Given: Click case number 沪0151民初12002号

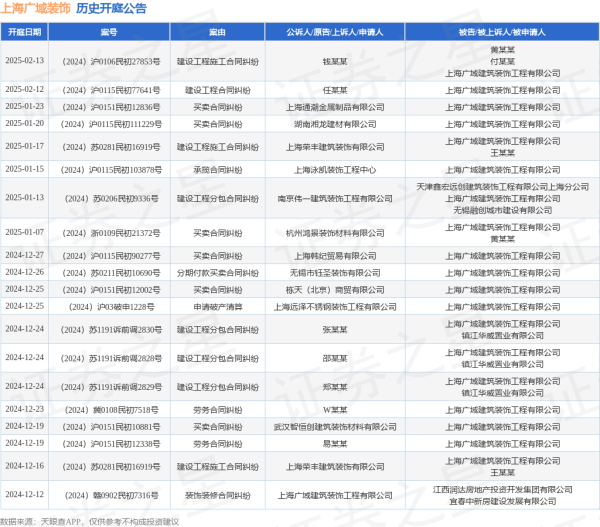Looking at the screenshot, I should pyautogui.click(x=111, y=290).
